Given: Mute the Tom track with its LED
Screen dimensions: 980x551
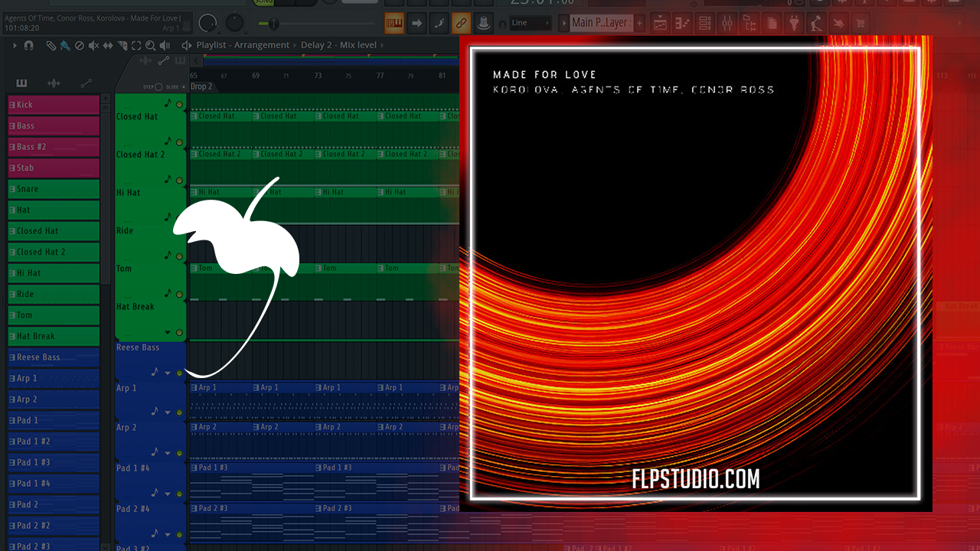Looking at the screenshot, I should (x=180, y=256).
